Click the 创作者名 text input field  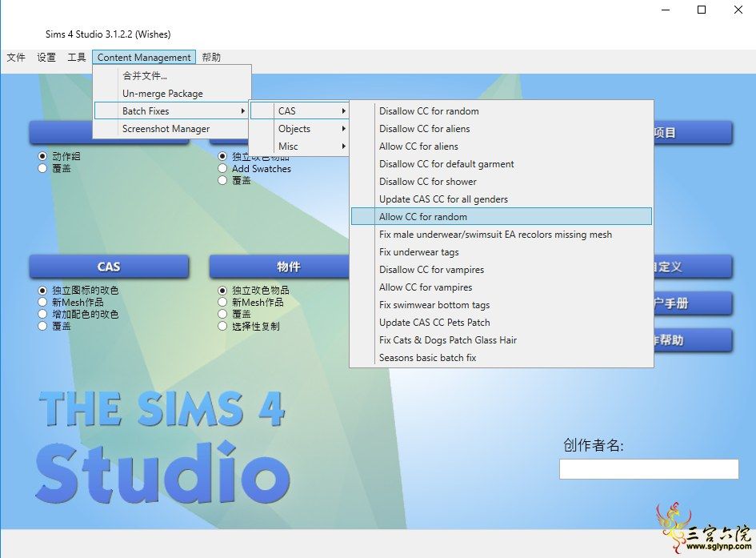coord(649,469)
